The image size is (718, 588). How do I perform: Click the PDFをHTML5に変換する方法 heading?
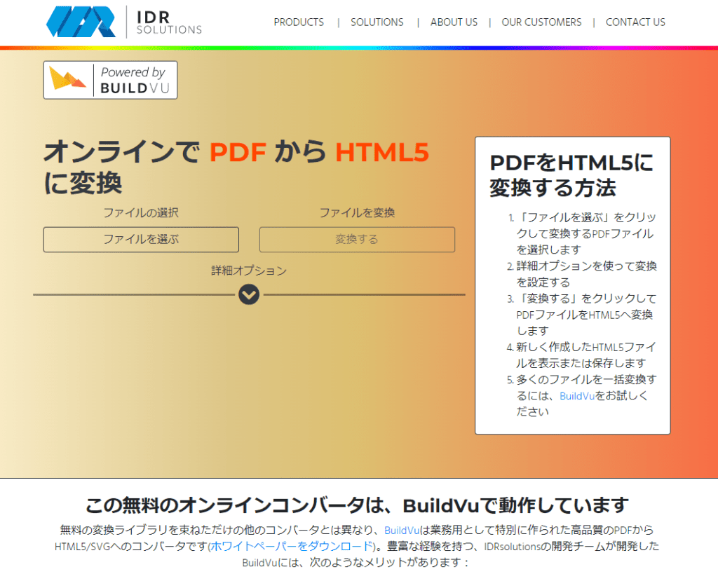[571, 175]
